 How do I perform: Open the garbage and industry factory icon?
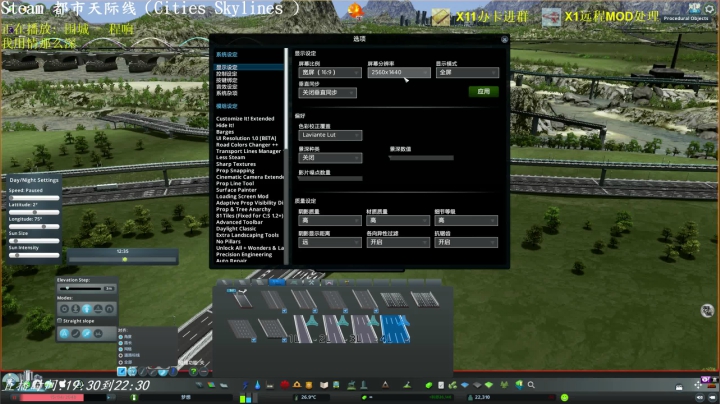pyautogui.click(x=270, y=385)
